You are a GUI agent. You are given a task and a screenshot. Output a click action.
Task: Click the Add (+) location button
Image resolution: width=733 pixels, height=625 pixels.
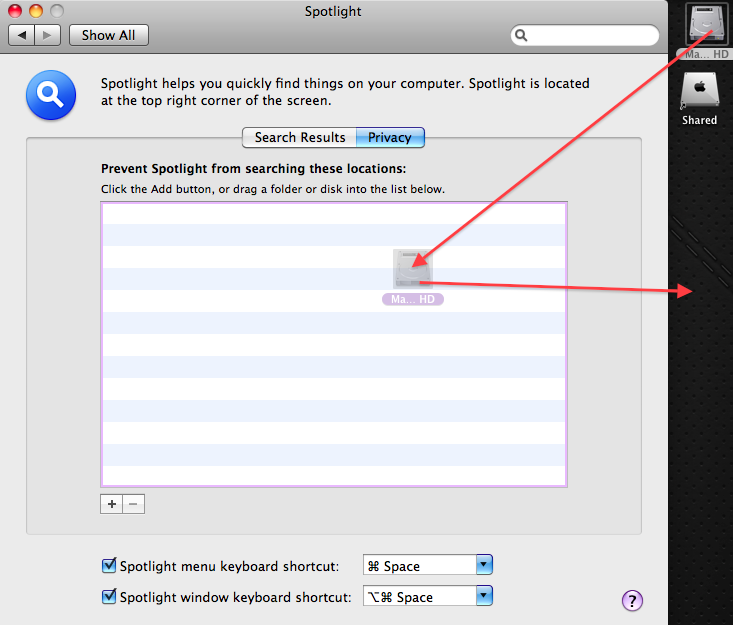[x=111, y=504]
